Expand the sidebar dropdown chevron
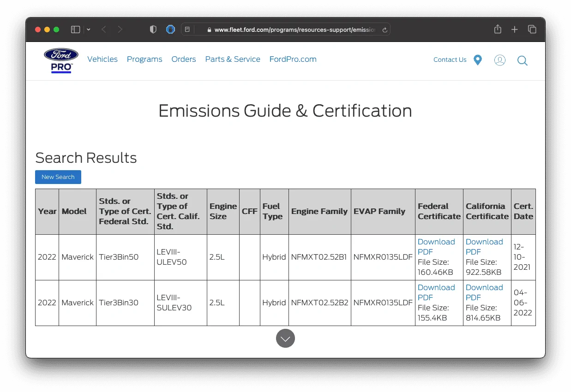The height and width of the screenshot is (392, 571). click(89, 30)
